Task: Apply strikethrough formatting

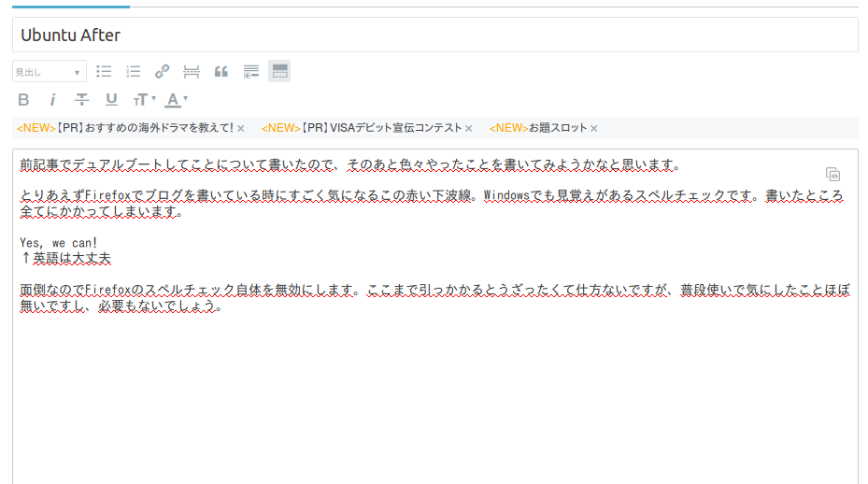Action: [x=82, y=100]
